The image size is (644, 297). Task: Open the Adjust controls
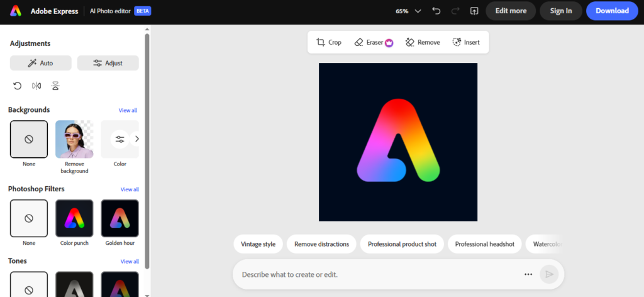[x=108, y=63]
